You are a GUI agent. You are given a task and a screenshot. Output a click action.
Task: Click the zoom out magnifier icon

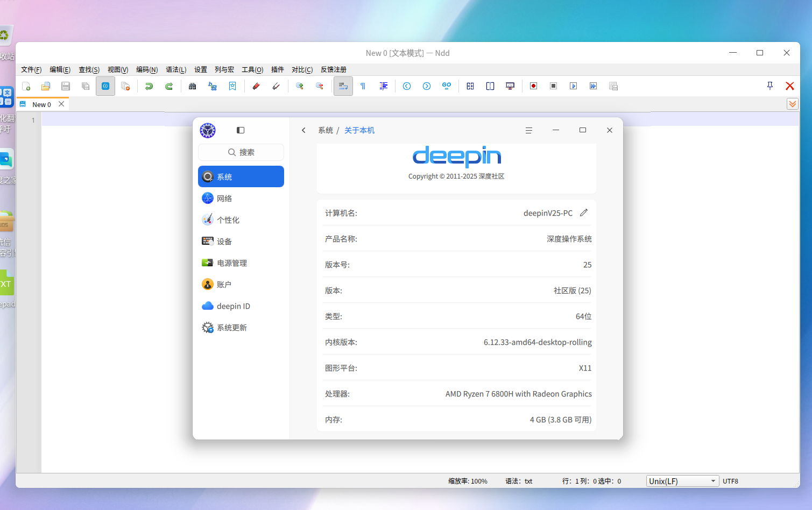point(320,86)
